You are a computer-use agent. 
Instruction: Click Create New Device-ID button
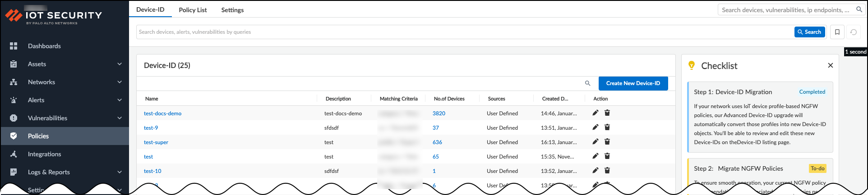pyautogui.click(x=633, y=83)
